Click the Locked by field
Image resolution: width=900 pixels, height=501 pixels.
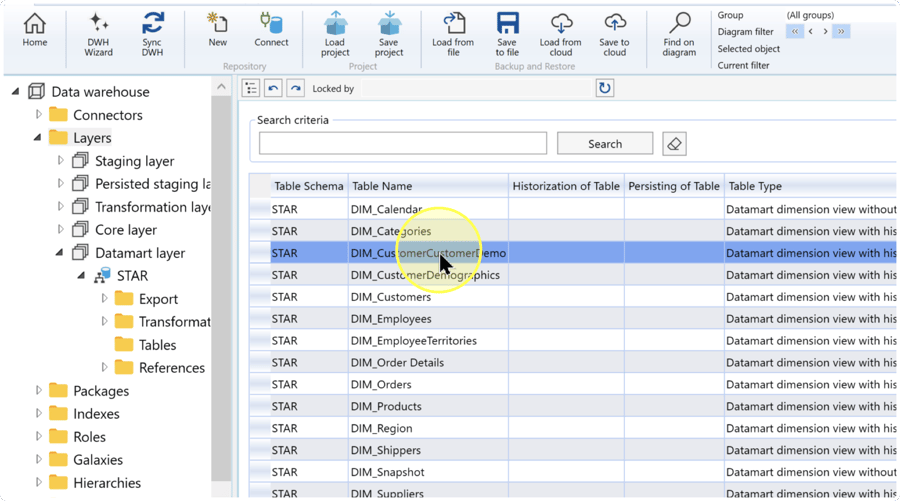[476, 88]
